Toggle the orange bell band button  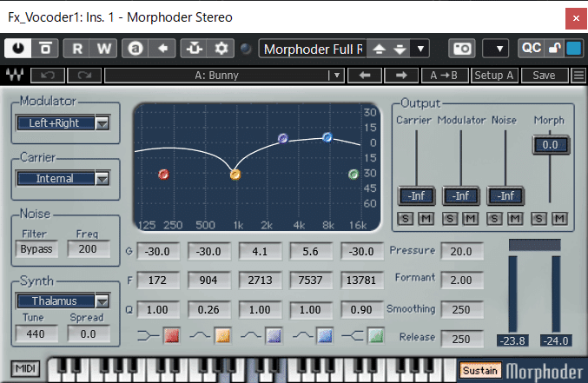pyautogui.click(x=222, y=335)
